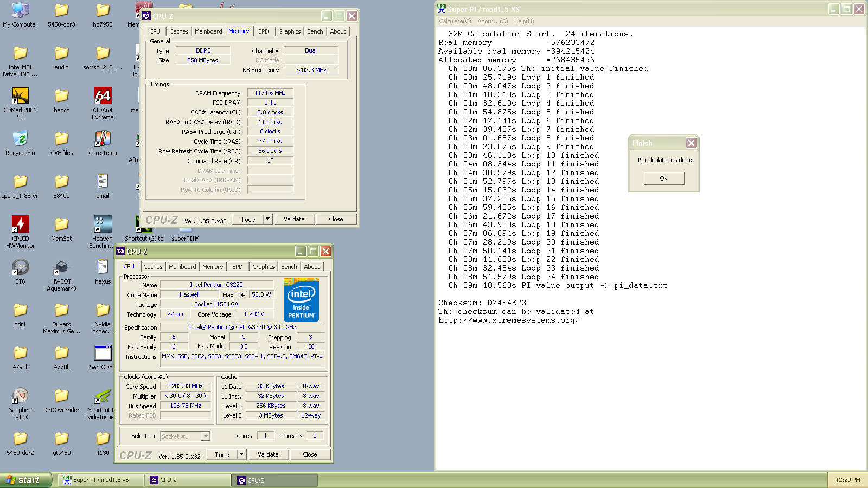The width and height of the screenshot is (868, 488).
Task: Launch CPUID HWMonitor icon
Action: [x=20, y=232]
